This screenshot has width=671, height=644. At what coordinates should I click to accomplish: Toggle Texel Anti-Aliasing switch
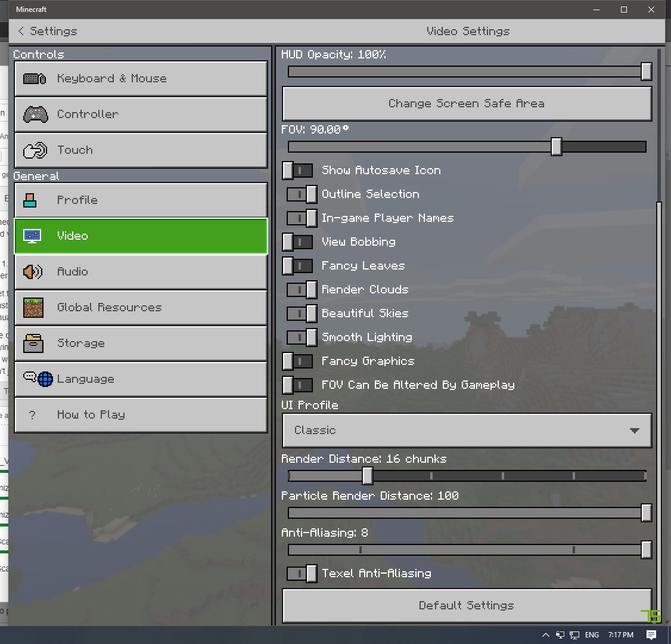pos(302,574)
